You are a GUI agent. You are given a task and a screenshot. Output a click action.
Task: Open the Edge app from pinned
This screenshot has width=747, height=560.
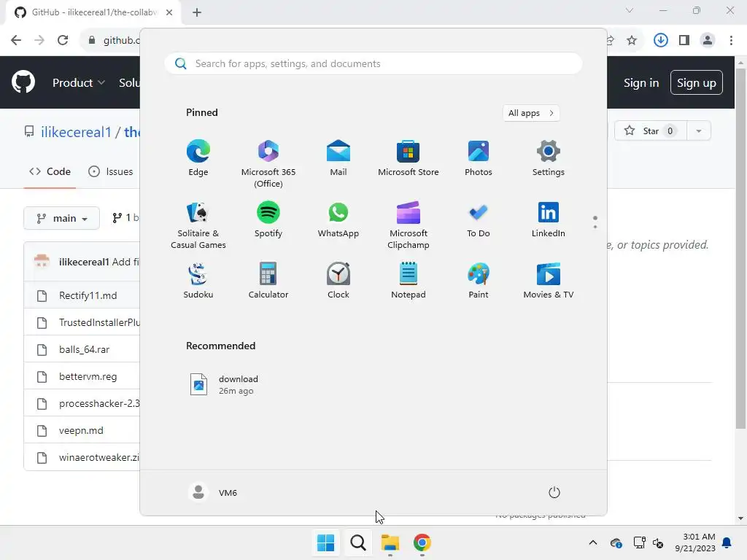coord(198,158)
